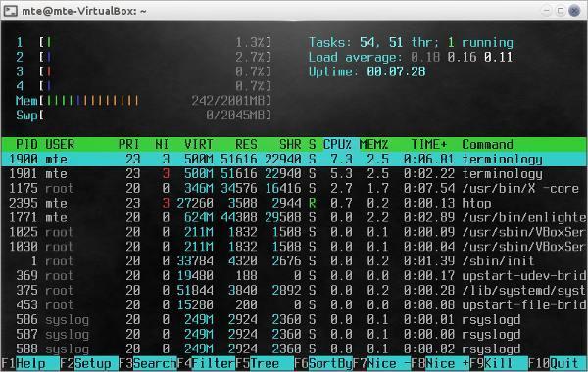Click CPU 3 usage meter

pos(144,71)
